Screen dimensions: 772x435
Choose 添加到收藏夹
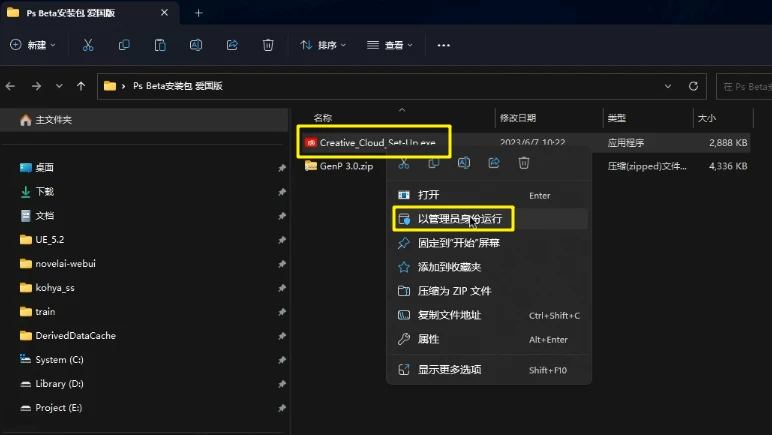[489, 267]
